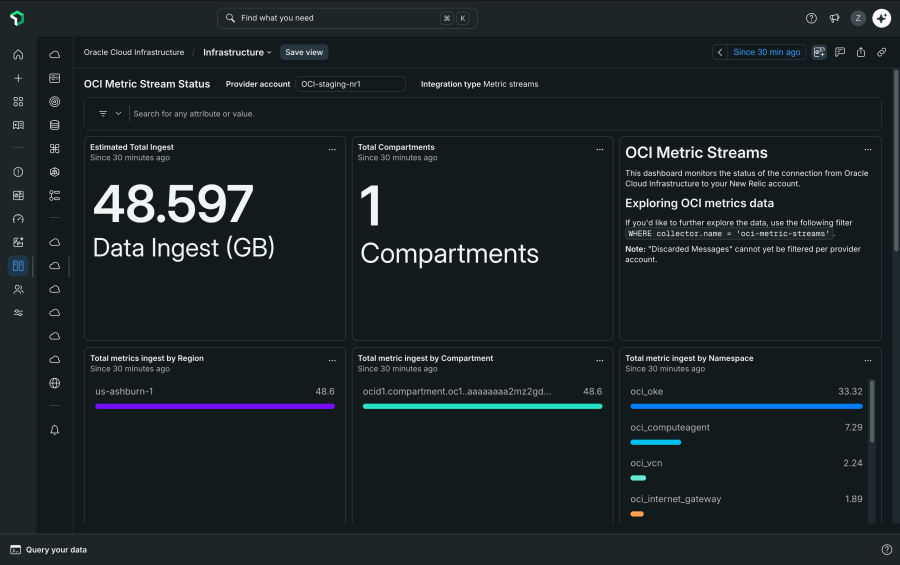This screenshot has height=565, width=900.
Task: Click the WHERE collector.name code snippet
Action: coord(729,234)
